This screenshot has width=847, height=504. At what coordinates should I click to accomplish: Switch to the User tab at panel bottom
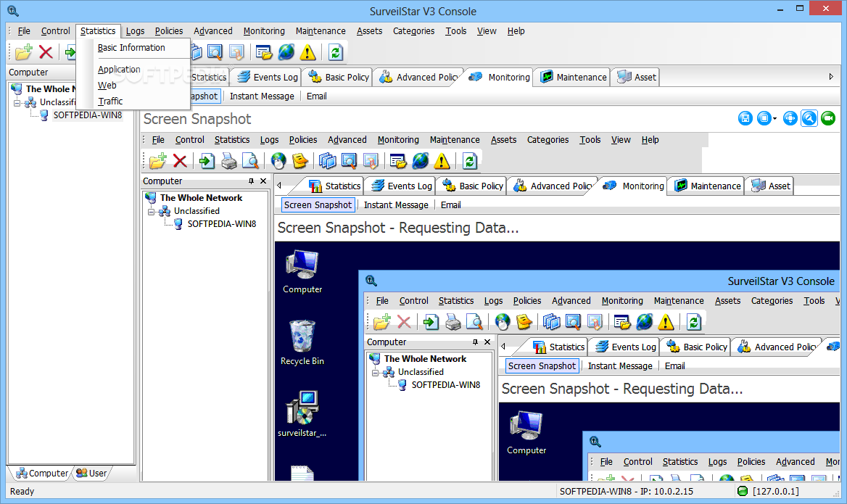click(92, 474)
